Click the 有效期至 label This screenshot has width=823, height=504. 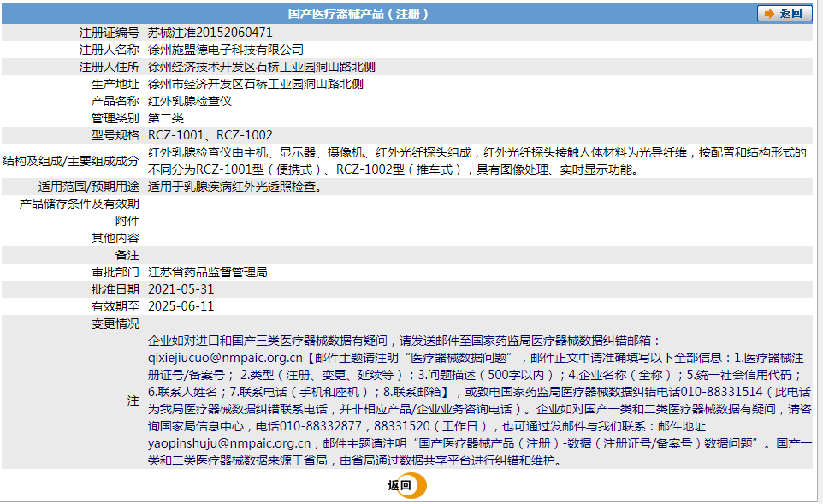pyautogui.click(x=115, y=306)
